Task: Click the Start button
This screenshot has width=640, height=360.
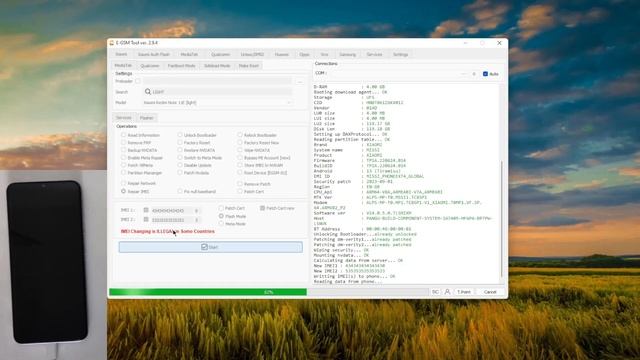Action: click(211, 247)
